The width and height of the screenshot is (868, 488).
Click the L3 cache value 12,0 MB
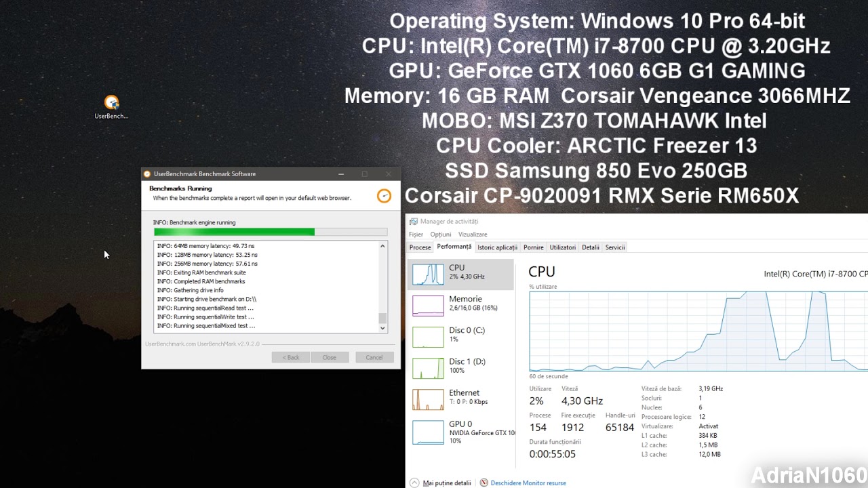[709, 454]
